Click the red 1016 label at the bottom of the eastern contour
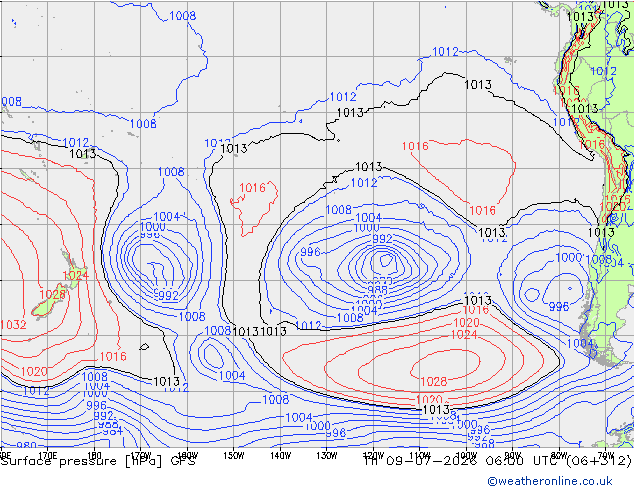634x490 pixels. (482, 210)
